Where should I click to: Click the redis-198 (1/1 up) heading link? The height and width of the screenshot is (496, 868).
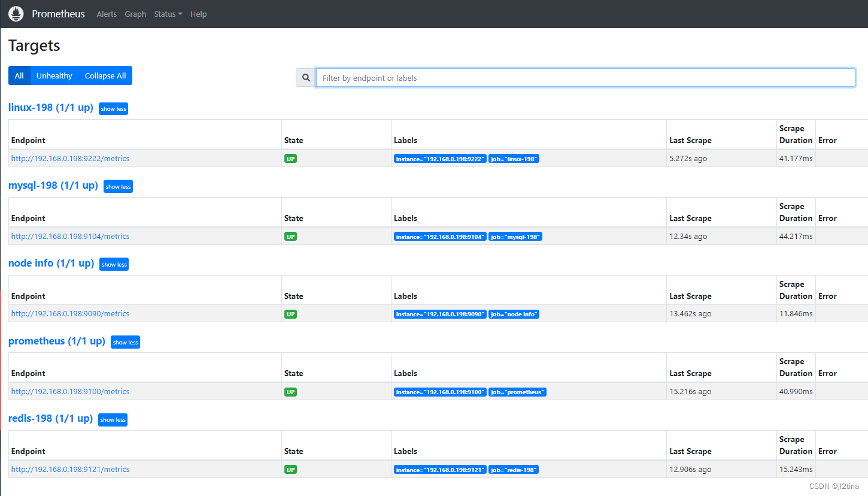(50, 418)
